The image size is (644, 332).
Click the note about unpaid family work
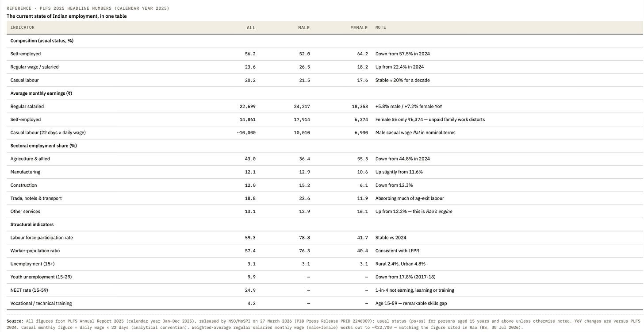(x=430, y=120)
